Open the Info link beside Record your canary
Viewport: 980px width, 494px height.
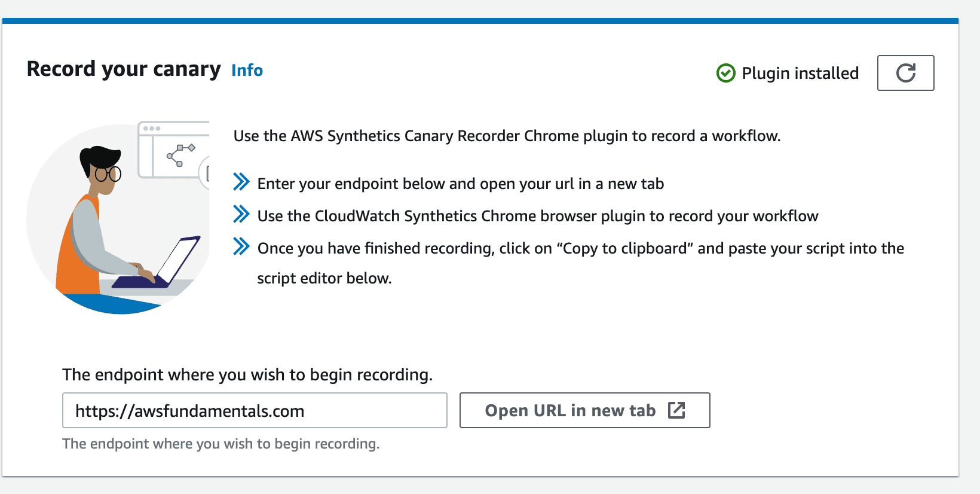click(247, 70)
